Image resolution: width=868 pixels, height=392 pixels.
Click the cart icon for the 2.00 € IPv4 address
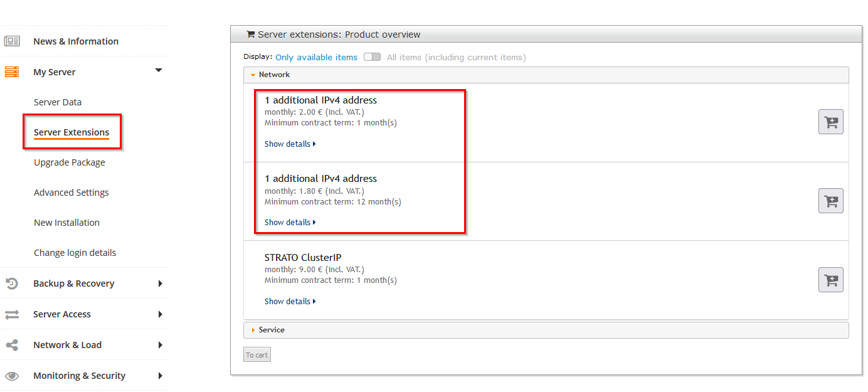[830, 122]
